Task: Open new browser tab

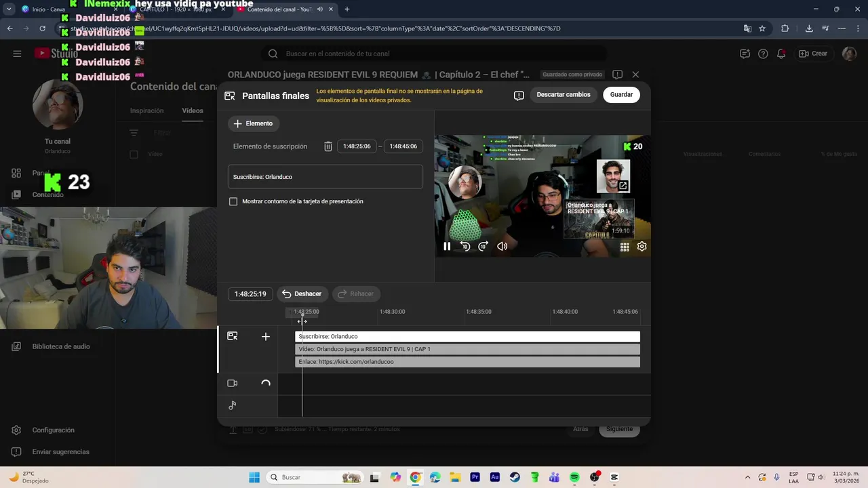Action: (347, 9)
